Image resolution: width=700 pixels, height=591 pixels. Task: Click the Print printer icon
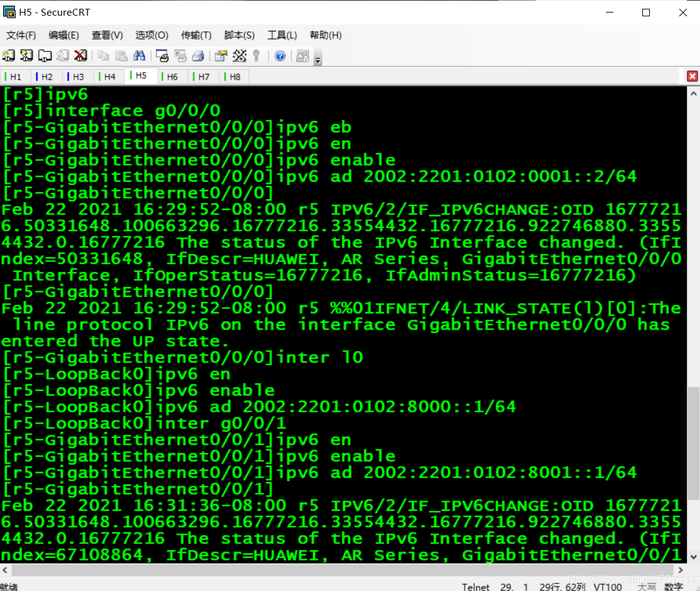coord(198,56)
